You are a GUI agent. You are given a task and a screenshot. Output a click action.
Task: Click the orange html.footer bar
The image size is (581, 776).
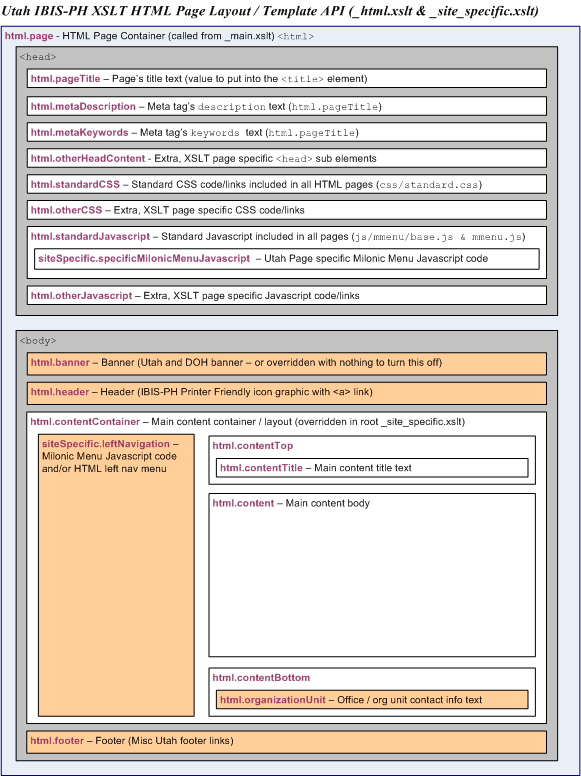287,742
